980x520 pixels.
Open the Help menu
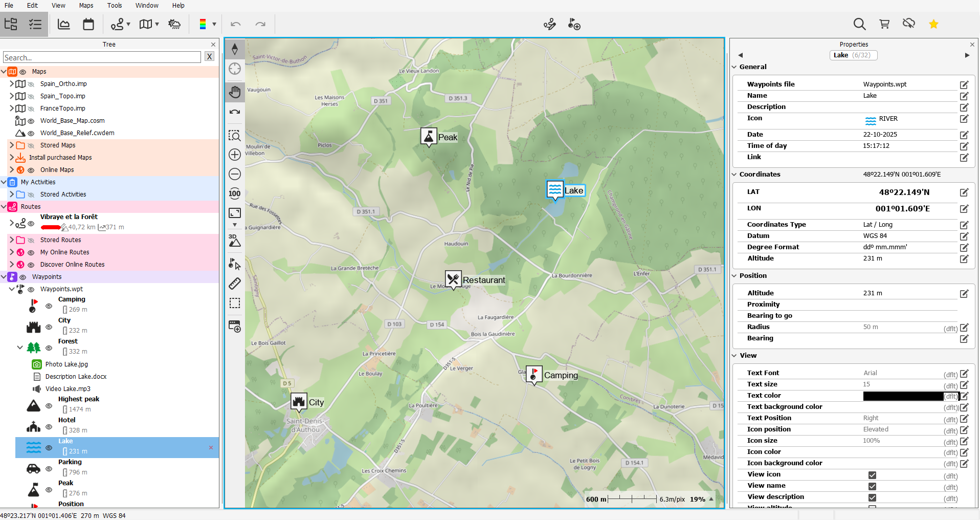[179, 6]
